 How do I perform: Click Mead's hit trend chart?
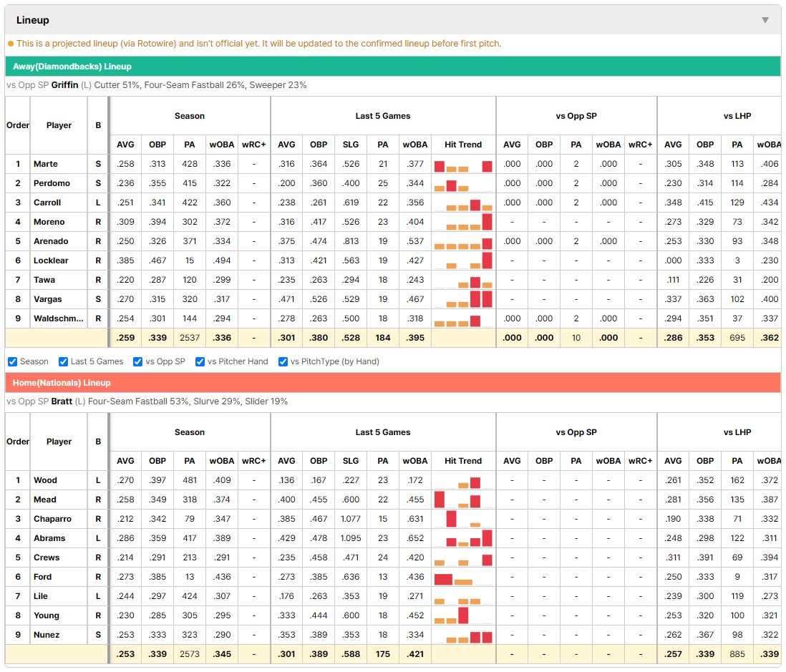point(463,500)
